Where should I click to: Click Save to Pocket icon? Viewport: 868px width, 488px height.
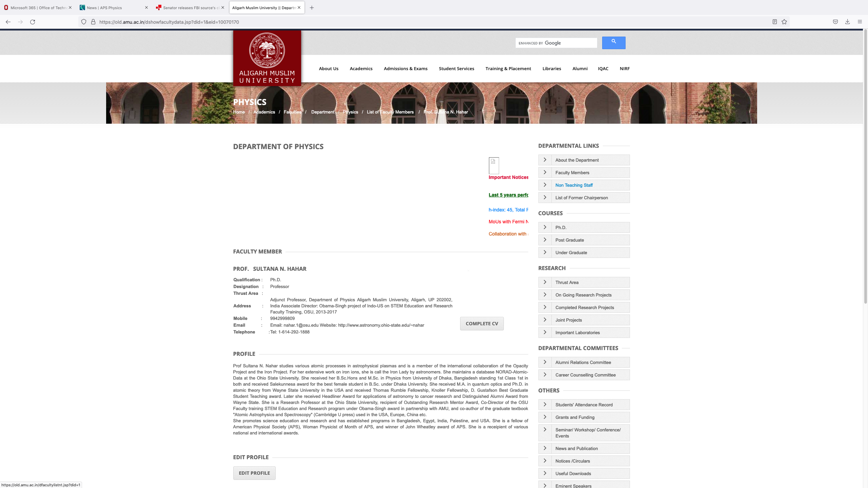(835, 22)
